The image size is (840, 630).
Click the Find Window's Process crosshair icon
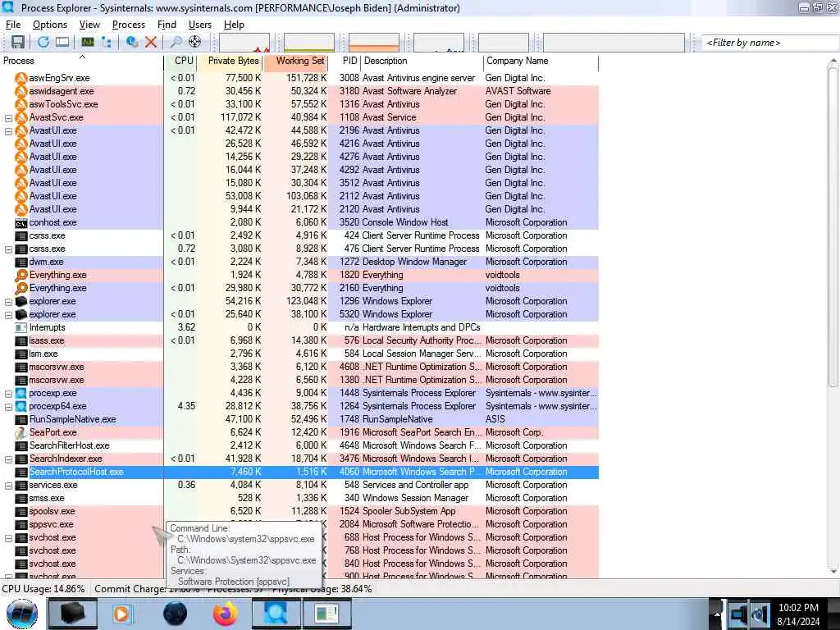(x=195, y=42)
